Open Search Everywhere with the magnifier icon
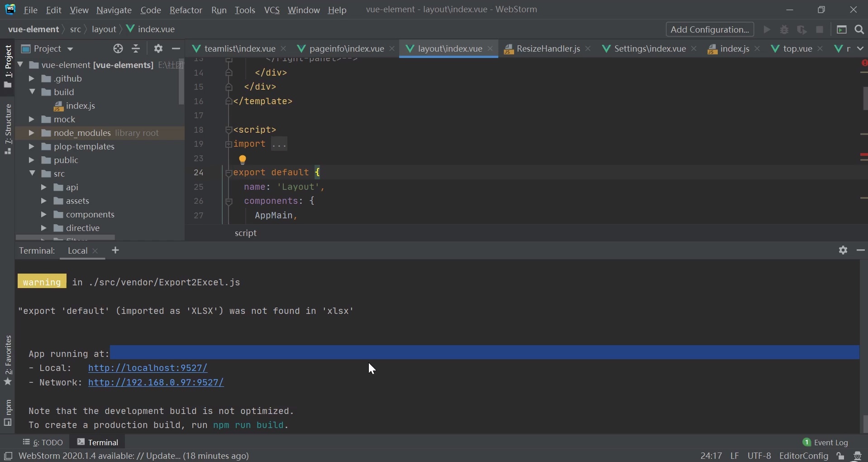The image size is (868, 462). pos(859,29)
